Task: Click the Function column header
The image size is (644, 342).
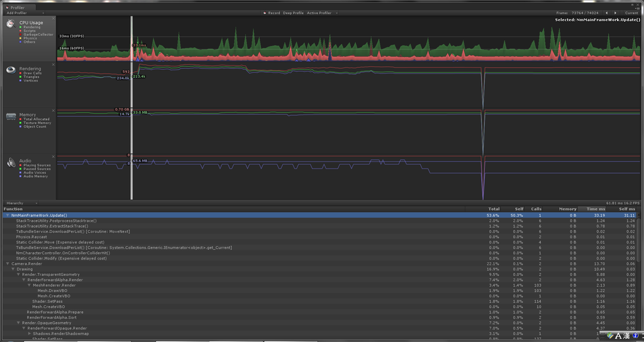Action: click(13, 209)
